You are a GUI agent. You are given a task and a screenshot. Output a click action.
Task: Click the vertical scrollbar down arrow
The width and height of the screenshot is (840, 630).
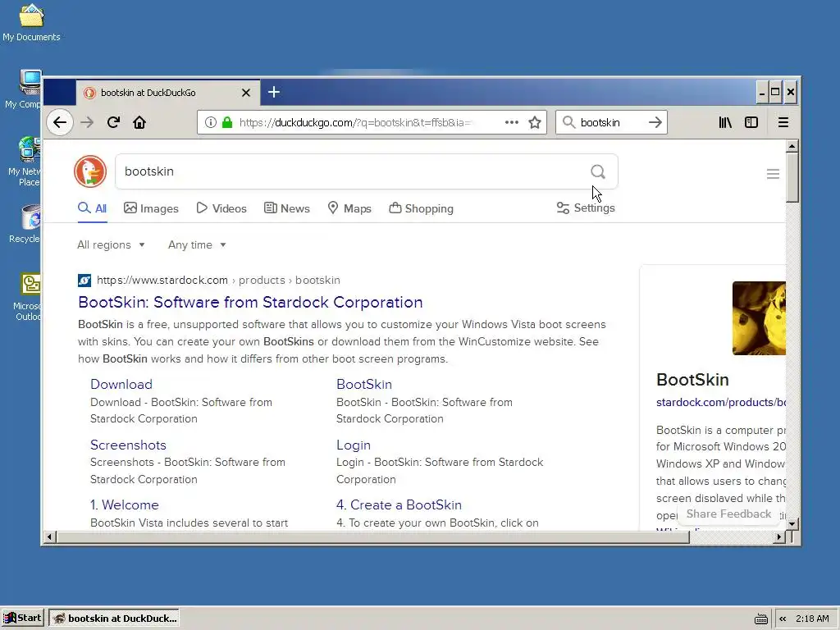[792, 523]
